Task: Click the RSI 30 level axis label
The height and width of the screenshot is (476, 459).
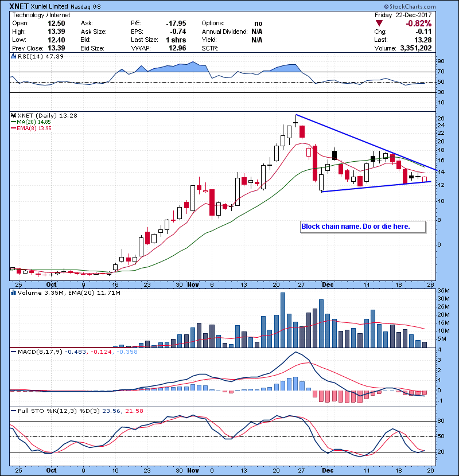Action: coord(441,92)
